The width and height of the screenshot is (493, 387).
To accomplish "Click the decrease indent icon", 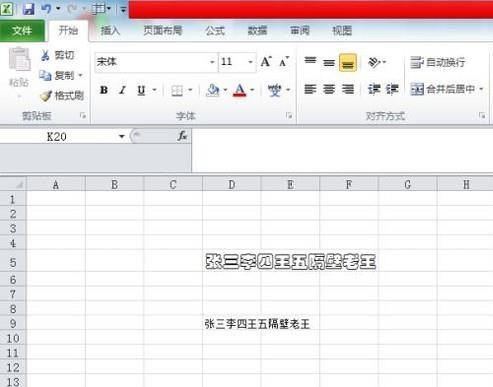I will click(374, 89).
